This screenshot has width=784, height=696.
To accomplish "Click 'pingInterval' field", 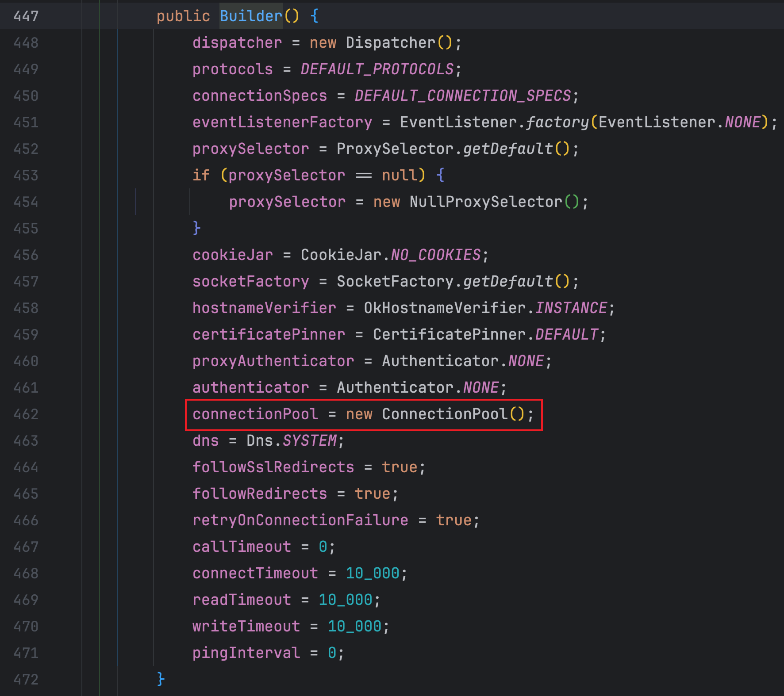I will click(x=246, y=653).
